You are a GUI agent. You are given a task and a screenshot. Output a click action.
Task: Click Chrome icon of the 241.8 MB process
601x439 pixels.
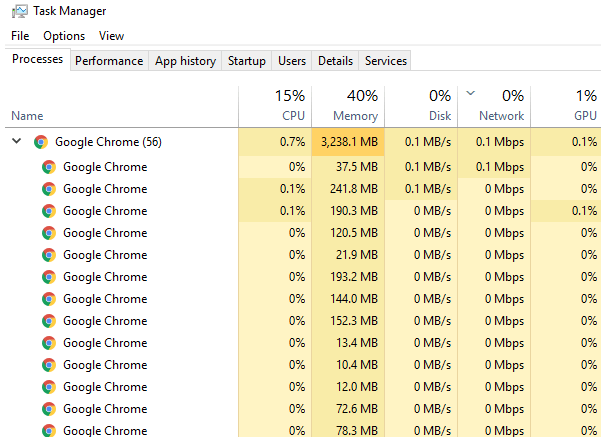tap(49, 189)
